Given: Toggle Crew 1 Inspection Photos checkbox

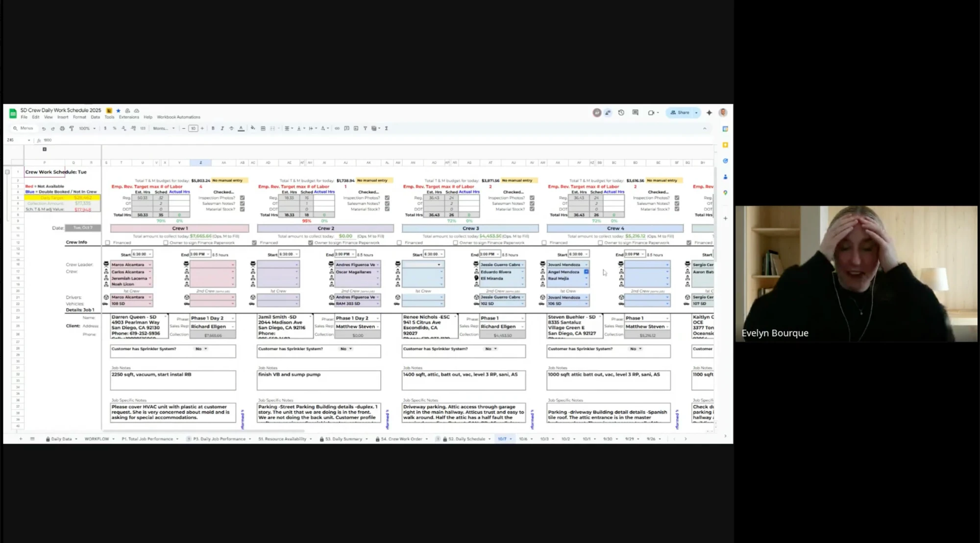Looking at the screenshot, I should [x=242, y=198].
